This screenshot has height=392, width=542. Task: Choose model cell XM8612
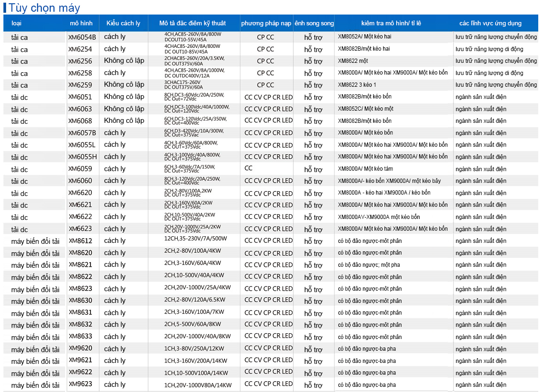click(80, 241)
